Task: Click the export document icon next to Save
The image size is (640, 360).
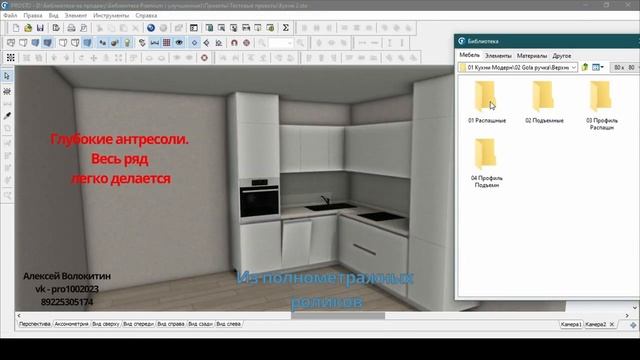Action: pyautogui.click(x=56, y=28)
